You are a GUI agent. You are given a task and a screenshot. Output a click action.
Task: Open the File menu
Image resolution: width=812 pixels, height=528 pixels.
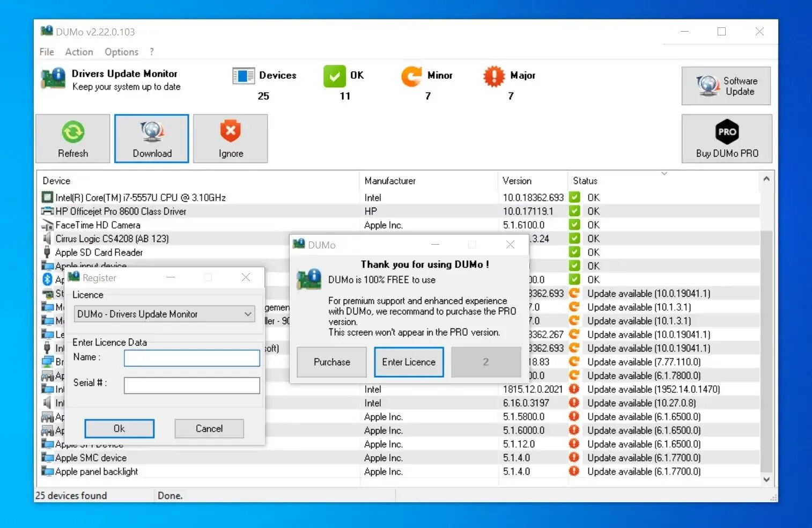[x=47, y=52]
